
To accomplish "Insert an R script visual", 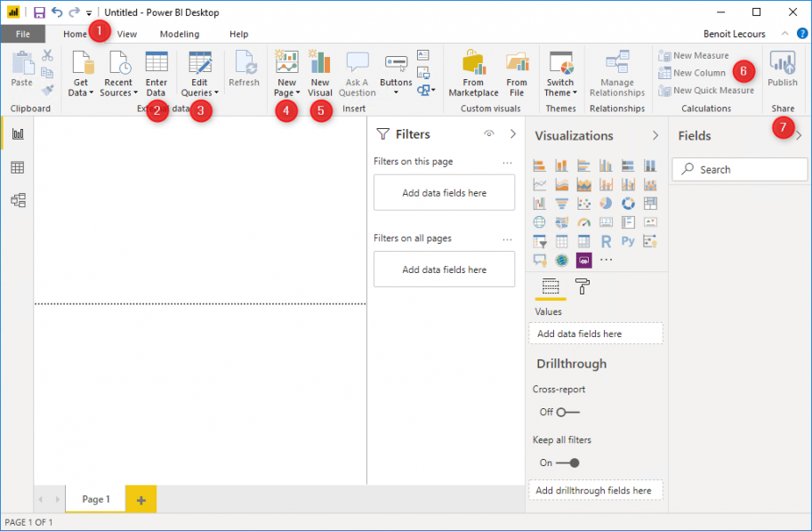I will click(x=606, y=240).
